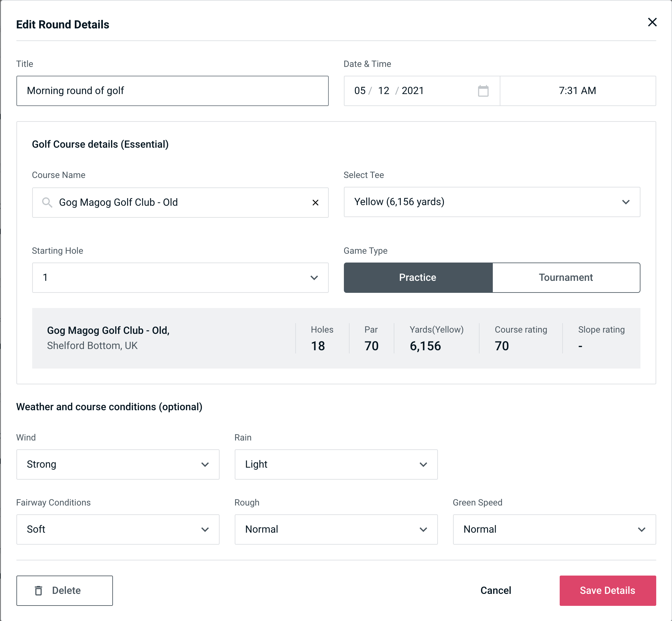Click the clear (X) icon next to course name
This screenshot has width=672, height=621.
(315, 202)
